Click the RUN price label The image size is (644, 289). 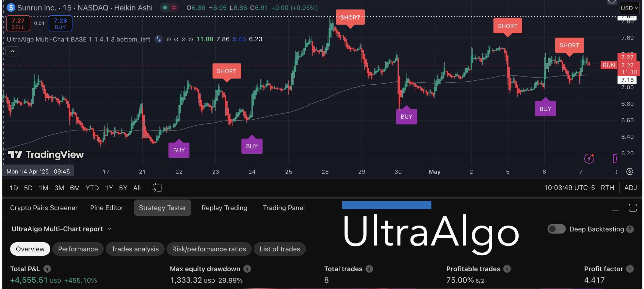click(x=609, y=65)
